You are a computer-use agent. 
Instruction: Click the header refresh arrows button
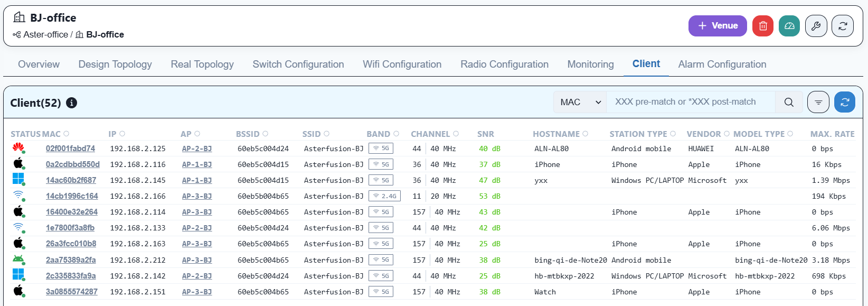[x=843, y=26]
